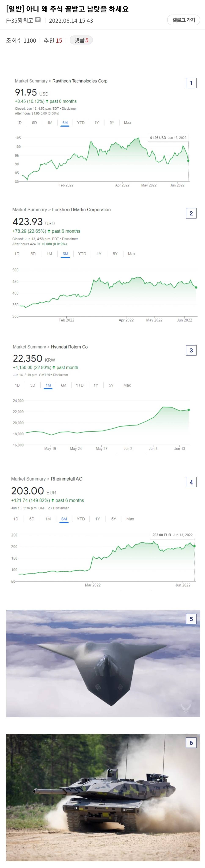
Task: Click the author name F-35짱최고
Action: (x=20, y=20)
